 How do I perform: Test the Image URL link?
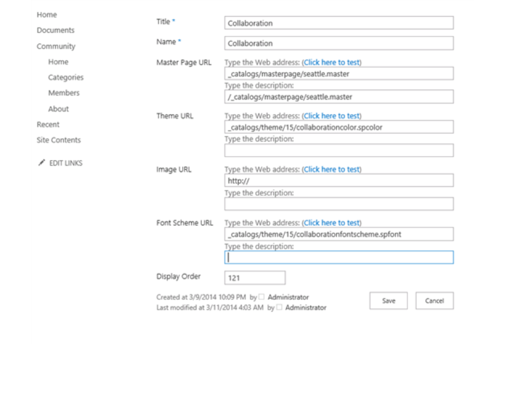(x=331, y=169)
